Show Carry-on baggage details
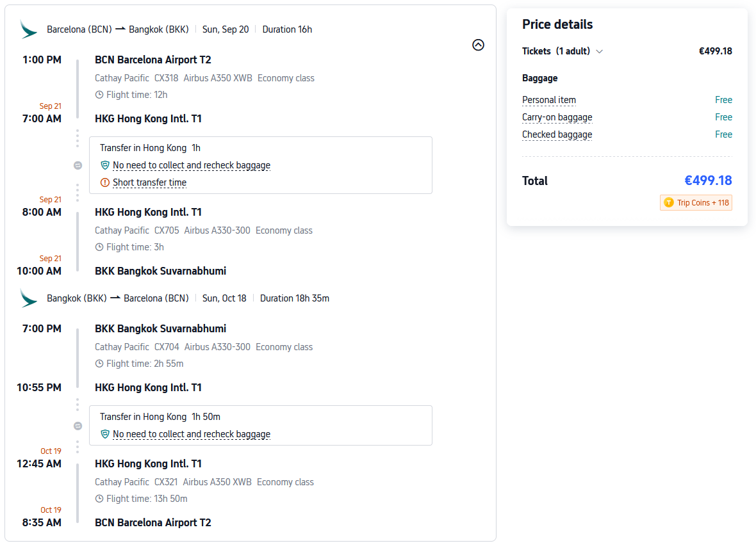This screenshot has height=548, width=756. pyautogui.click(x=557, y=117)
